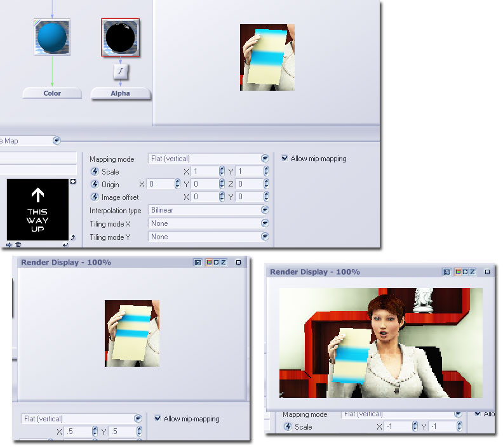503x448 pixels.
Task: Click the rendered preview in left Render Display
Action: (x=132, y=333)
